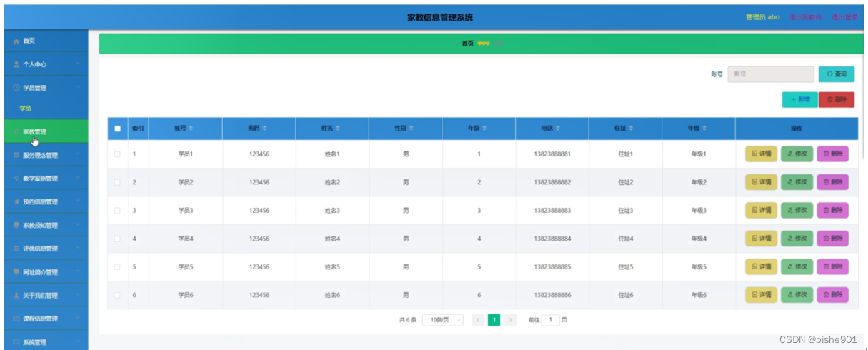The image size is (868, 350).
Task: Click the 管理员 abo user label
Action: point(762,17)
